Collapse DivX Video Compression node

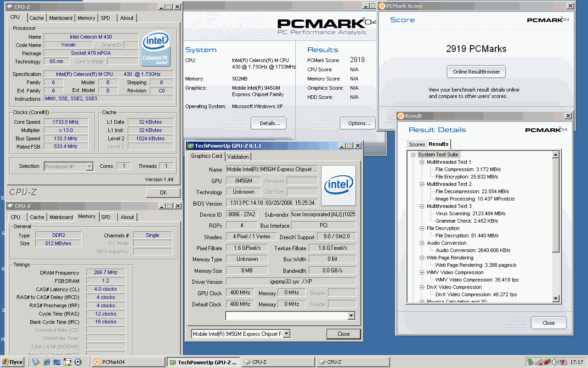coord(422,287)
